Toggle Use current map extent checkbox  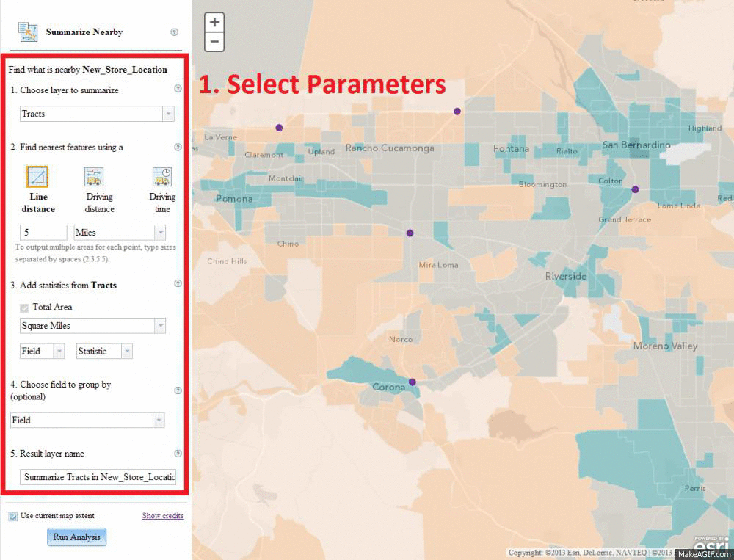click(13, 516)
